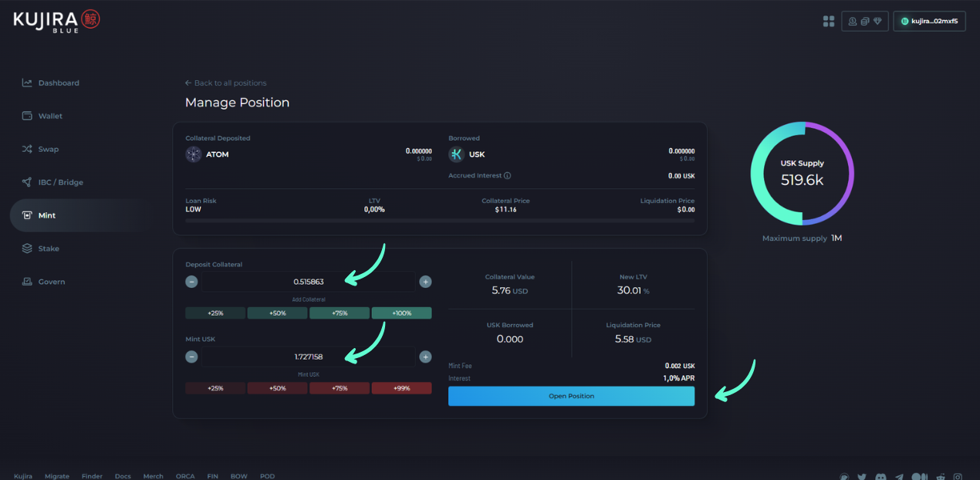Select +50% Mint USK
980x480 pixels.
pyautogui.click(x=277, y=388)
